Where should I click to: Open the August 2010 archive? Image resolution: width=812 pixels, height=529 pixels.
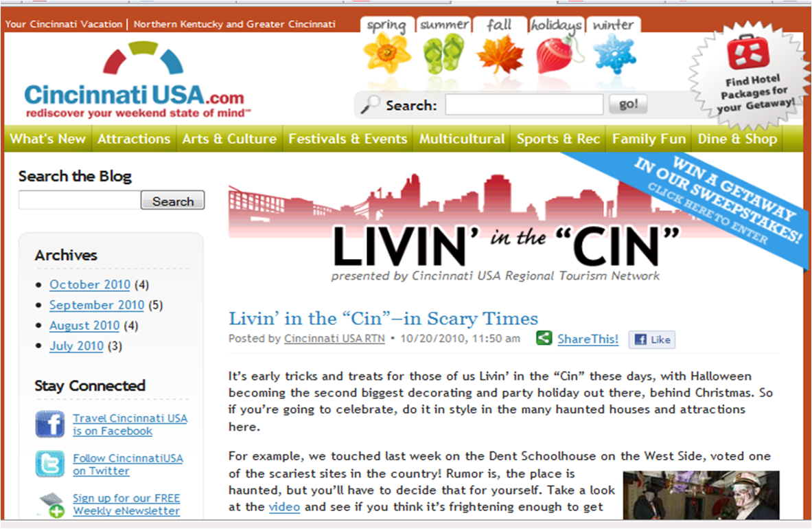coord(84,326)
